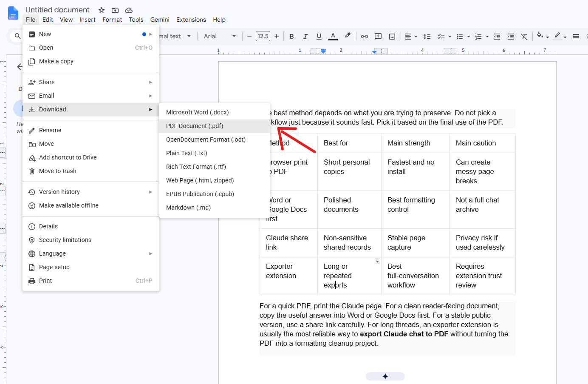Click the Gemini sparkle button below document
This screenshot has height=384, width=588.
coord(385,376)
